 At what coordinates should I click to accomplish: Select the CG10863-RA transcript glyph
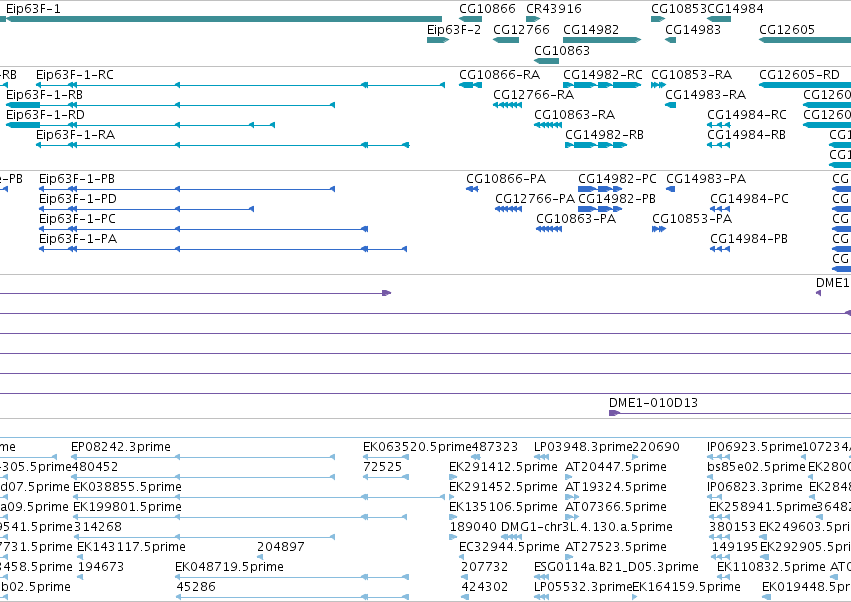point(548,125)
